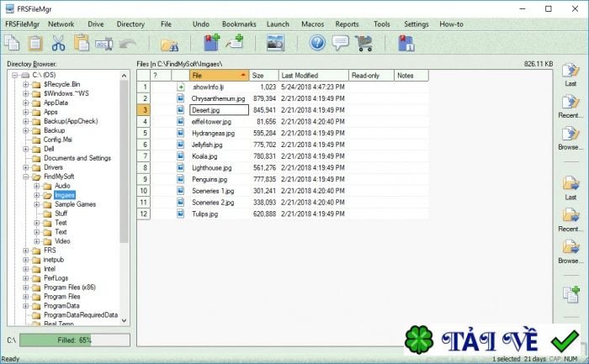
Task: Click the C:\ Filled 65% usage bar
Action: [75, 340]
